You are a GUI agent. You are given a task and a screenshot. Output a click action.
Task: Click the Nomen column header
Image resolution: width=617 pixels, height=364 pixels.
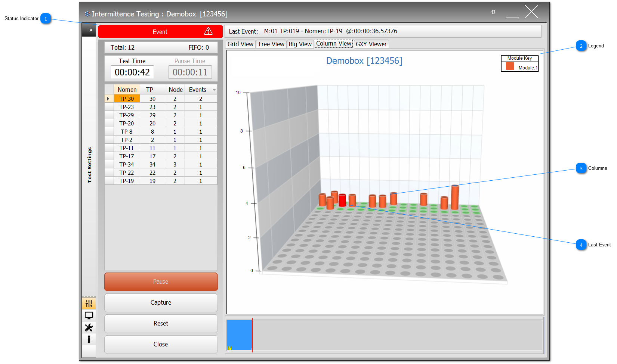pyautogui.click(x=127, y=90)
